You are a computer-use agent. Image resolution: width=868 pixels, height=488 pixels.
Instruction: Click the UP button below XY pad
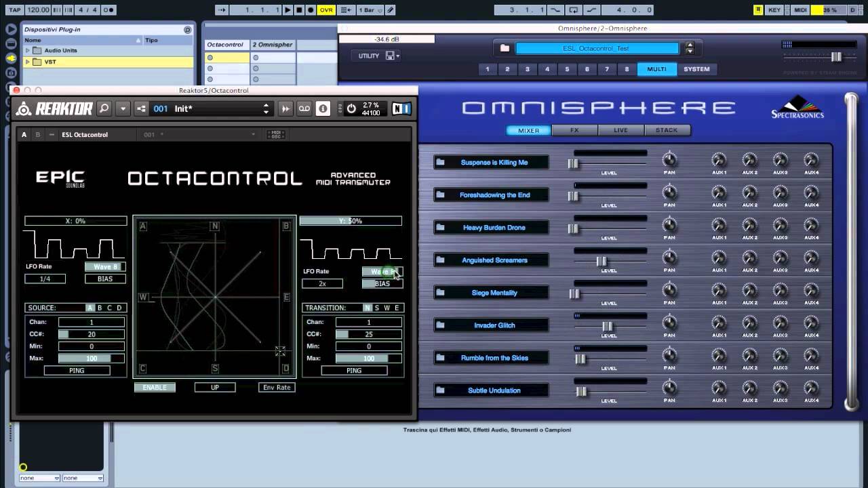[215, 387]
